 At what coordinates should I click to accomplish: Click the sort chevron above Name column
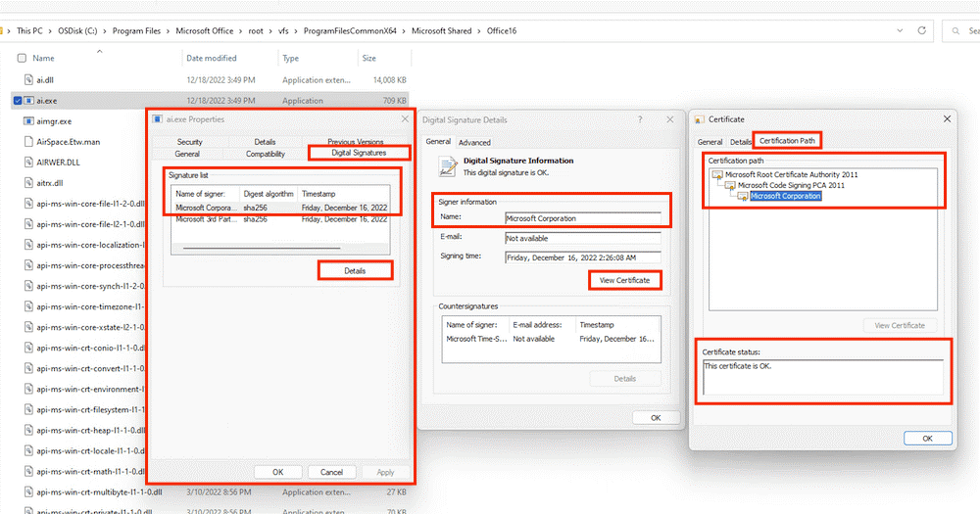point(99,51)
